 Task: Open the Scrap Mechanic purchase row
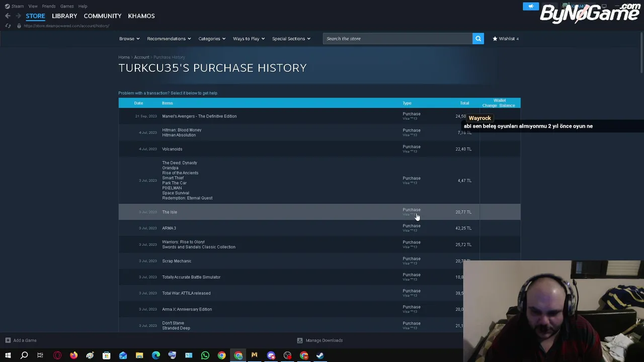pyautogui.click(x=319, y=261)
